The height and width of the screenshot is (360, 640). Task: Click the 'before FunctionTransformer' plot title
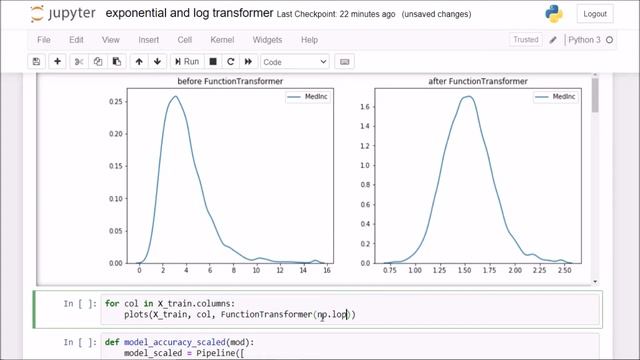pyautogui.click(x=230, y=81)
